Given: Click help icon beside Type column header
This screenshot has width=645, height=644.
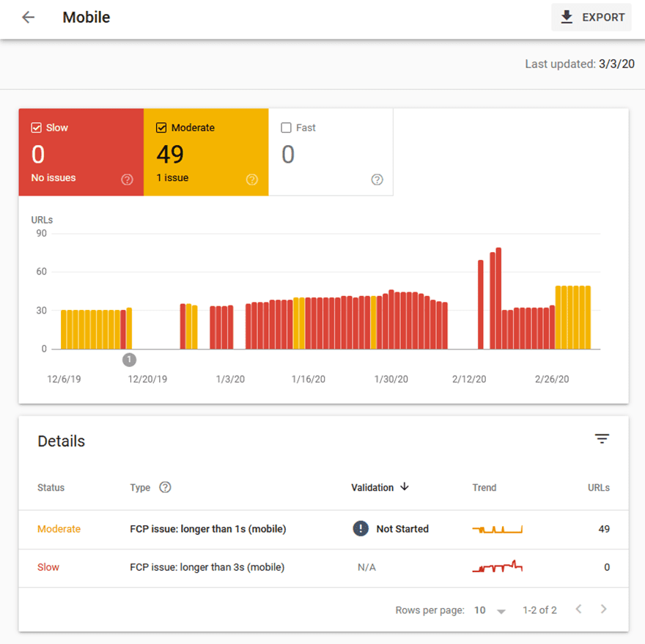Looking at the screenshot, I should click(x=165, y=487).
